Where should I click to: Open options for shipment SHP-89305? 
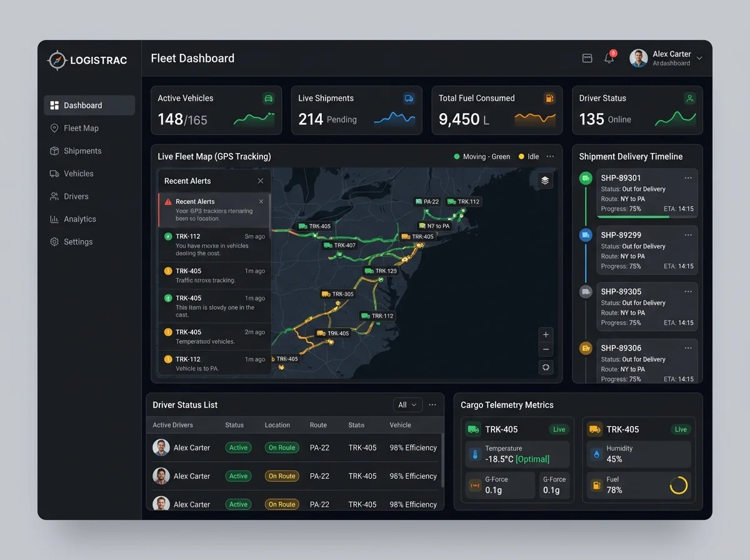click(688, 291)
